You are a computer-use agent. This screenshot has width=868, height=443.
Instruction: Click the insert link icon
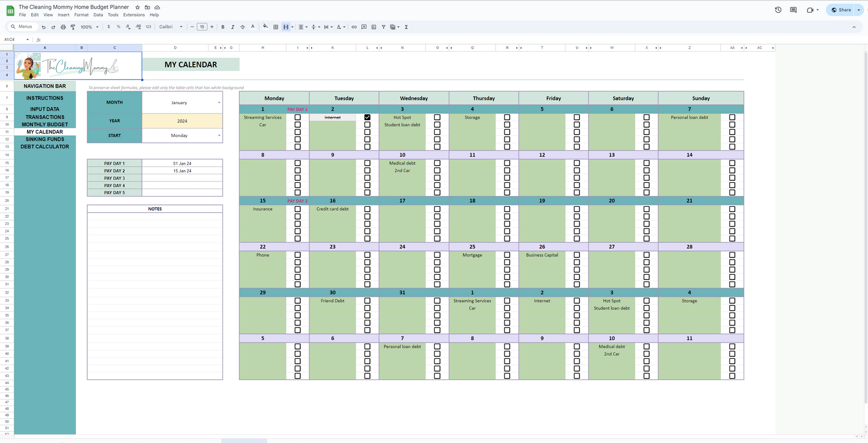tap(354, 27)
